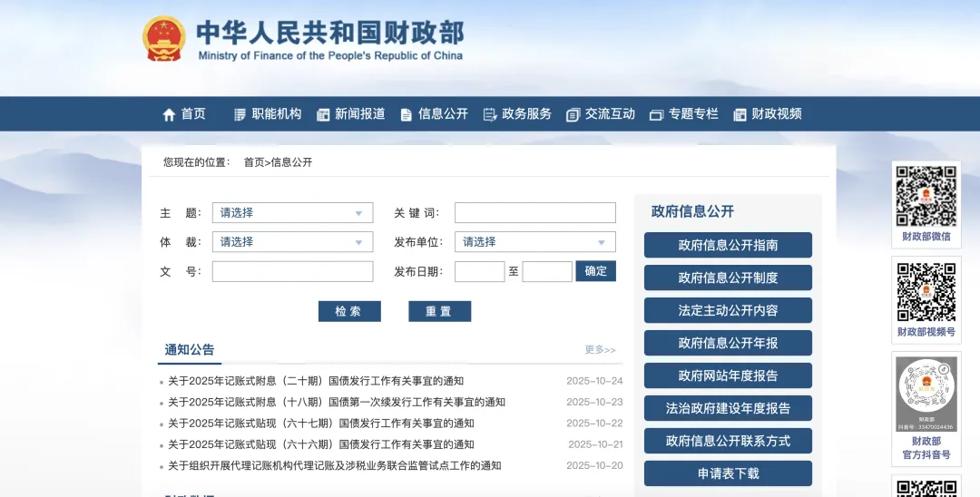Select the 通知公告 tab
980x497 pixels.
point(190,350)
